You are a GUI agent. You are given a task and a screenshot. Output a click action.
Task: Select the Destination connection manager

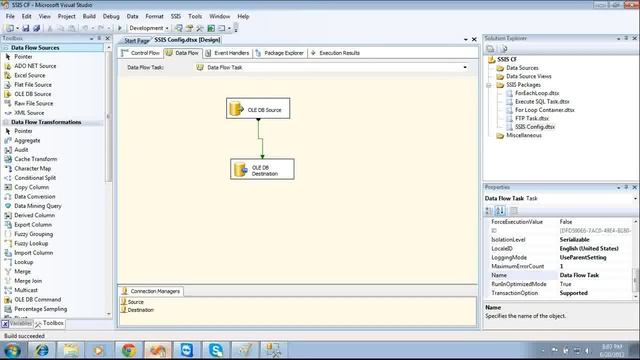pyautogui.click(x=137, y=310)
